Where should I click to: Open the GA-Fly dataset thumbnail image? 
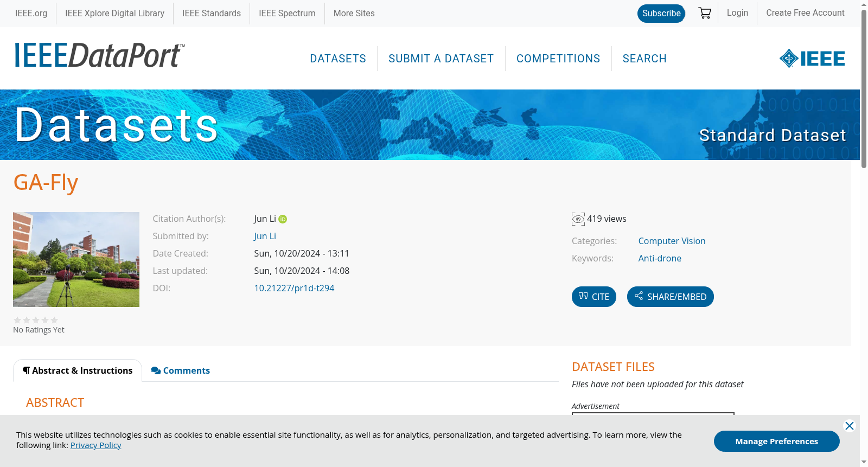[76, 259]
